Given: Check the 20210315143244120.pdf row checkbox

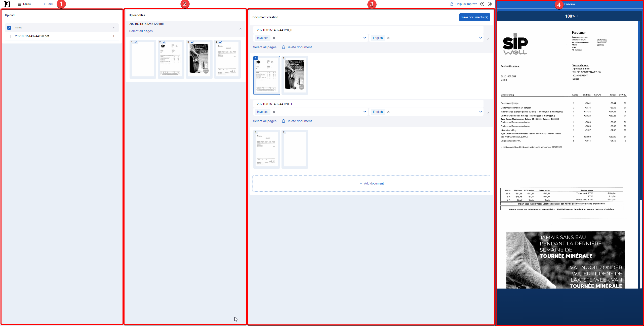Looking at the screenshot, I should click(9, 36).
